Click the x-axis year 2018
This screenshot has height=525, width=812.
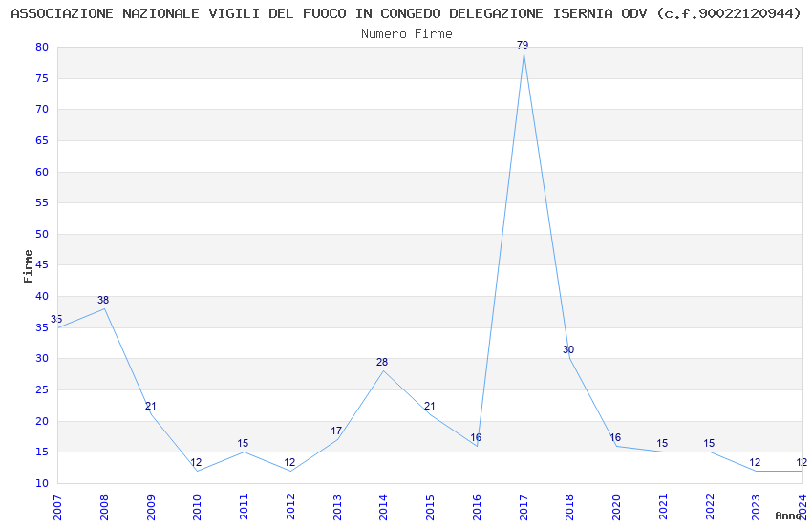pos(569,507)
